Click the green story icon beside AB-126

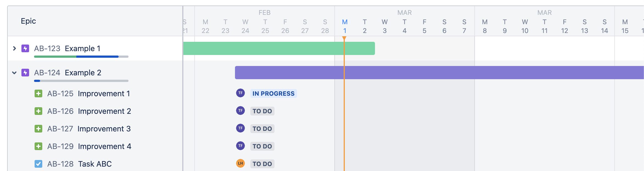click(x=38, y=111)
